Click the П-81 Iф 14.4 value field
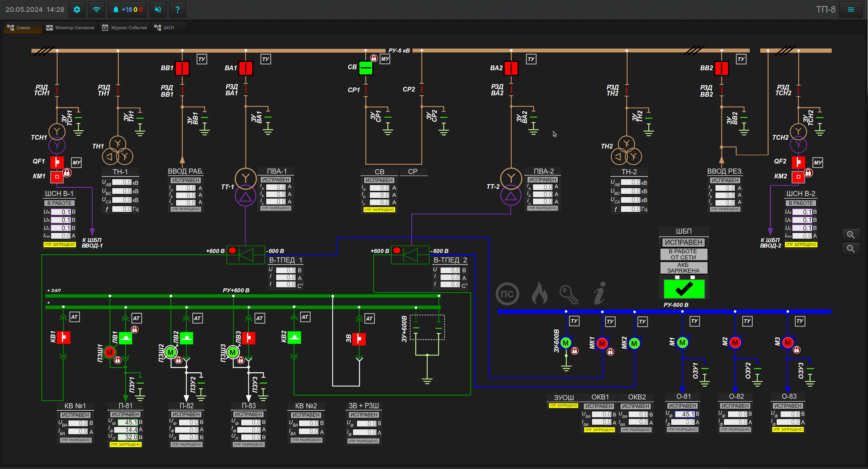 pos(126,430)
